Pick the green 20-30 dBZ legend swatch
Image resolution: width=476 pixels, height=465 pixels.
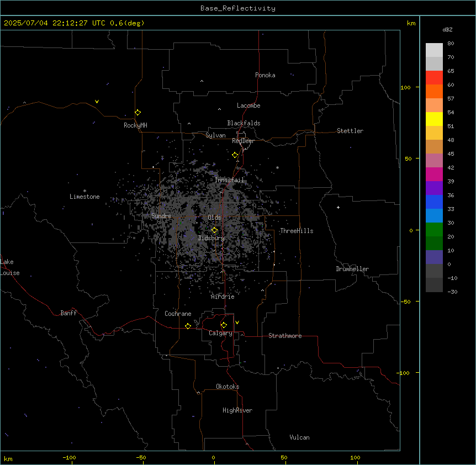pyautogui.click(x=434, y=230)
